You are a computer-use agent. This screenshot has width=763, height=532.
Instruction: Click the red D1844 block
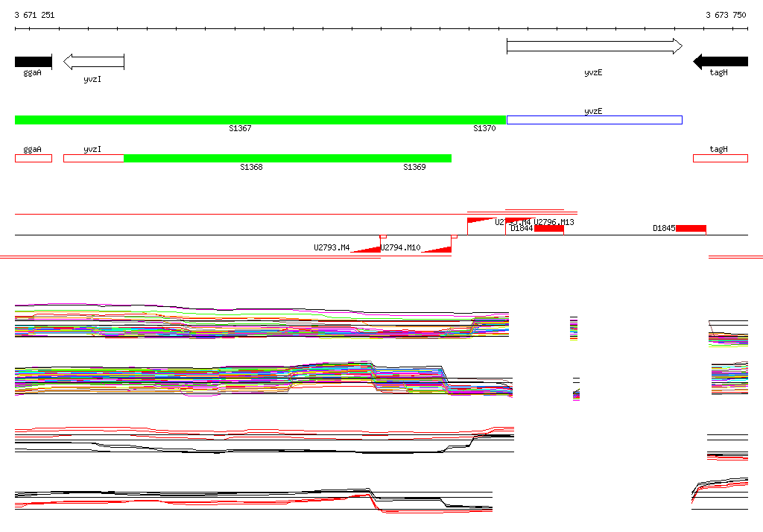(x=549, y=229)
